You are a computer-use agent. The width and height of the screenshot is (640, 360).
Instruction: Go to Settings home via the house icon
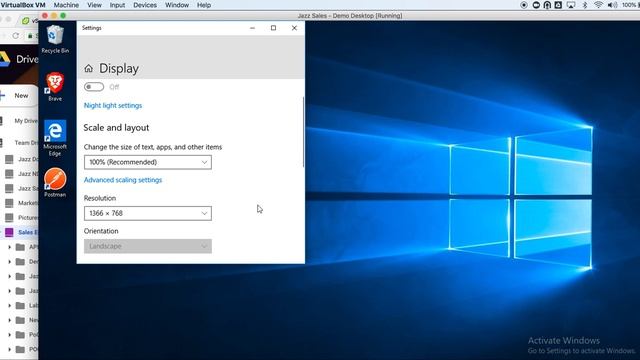pos(89,69)
